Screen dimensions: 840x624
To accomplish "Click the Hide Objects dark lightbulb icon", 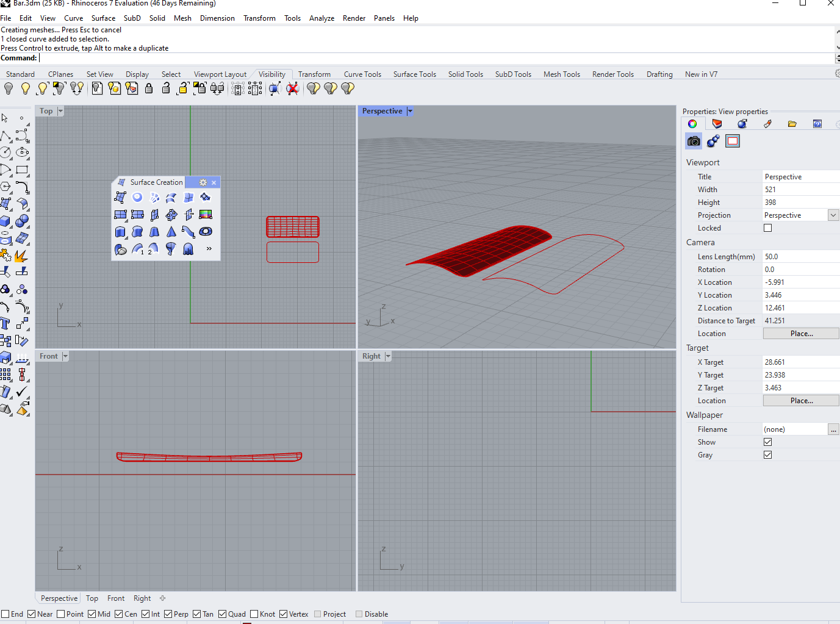I will [9, 88].
